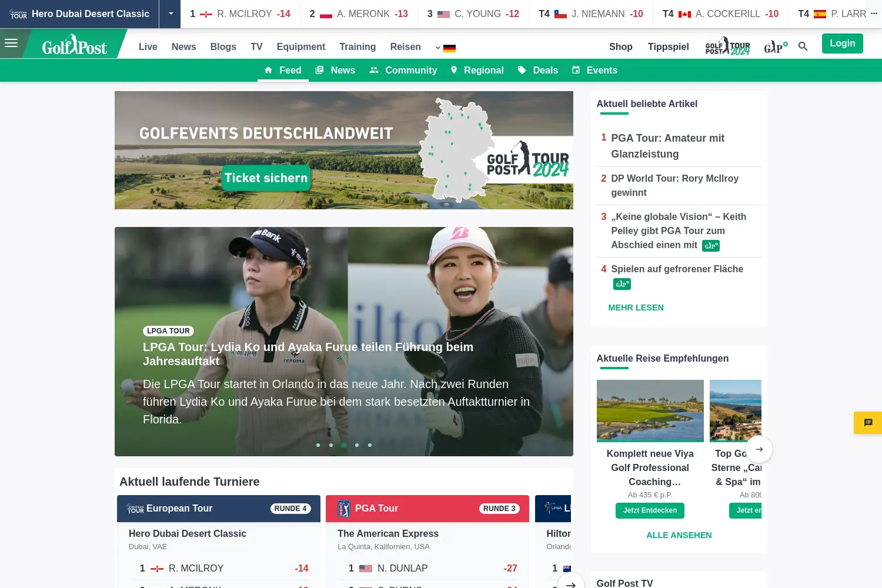
Task: Open the hamburger menu icon
Action: 11,43
